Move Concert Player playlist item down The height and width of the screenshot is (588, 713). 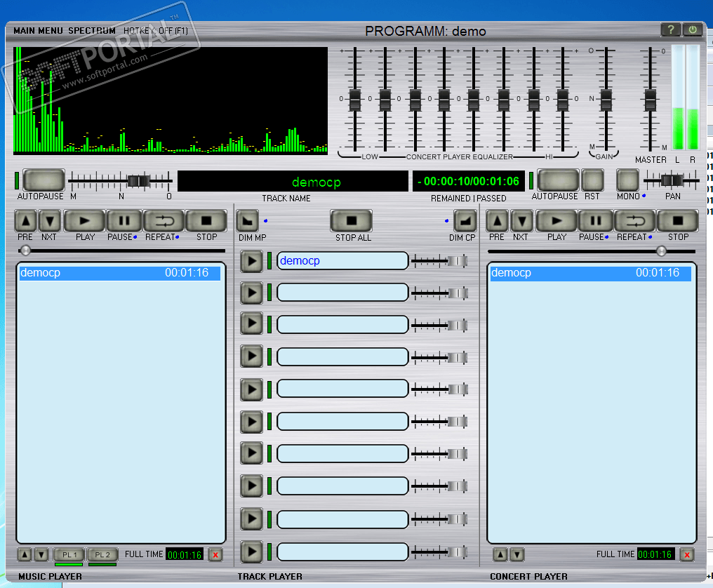pos(517,555)
